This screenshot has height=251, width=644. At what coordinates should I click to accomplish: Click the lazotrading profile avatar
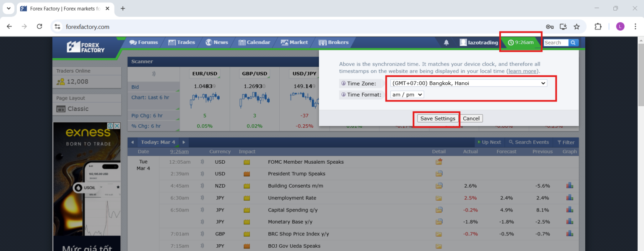462,42
